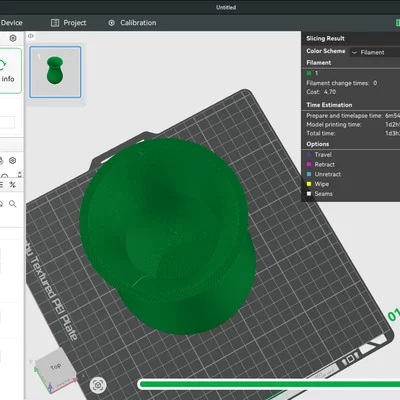
Task: Click the small up-down stepper arrows
Action: pyautogui.click(x=20, y=174)
